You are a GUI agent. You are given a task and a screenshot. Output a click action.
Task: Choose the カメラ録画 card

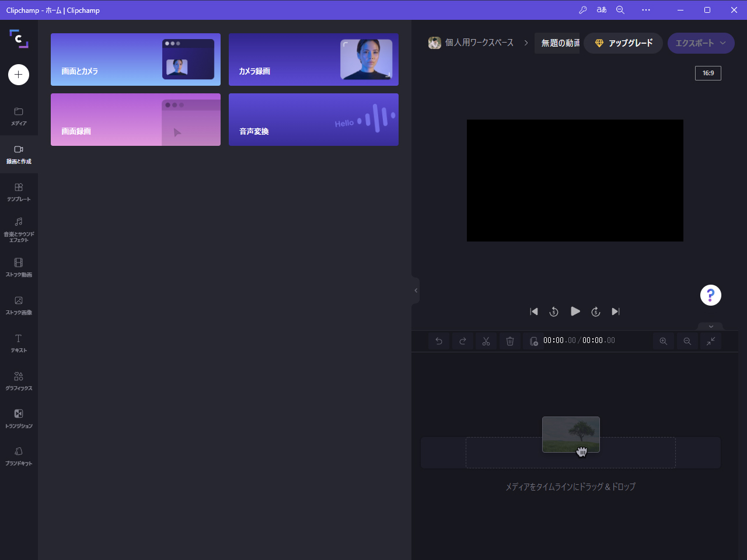pyautogui.click(x=313, y=60)
